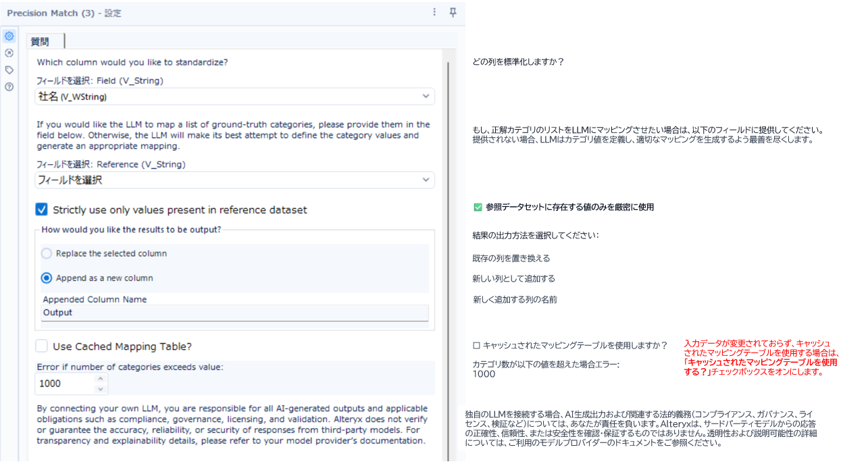Open the help question-mark icon in sidebar
Viewport: 868px width, 464px height.
(x=9, y=86)
